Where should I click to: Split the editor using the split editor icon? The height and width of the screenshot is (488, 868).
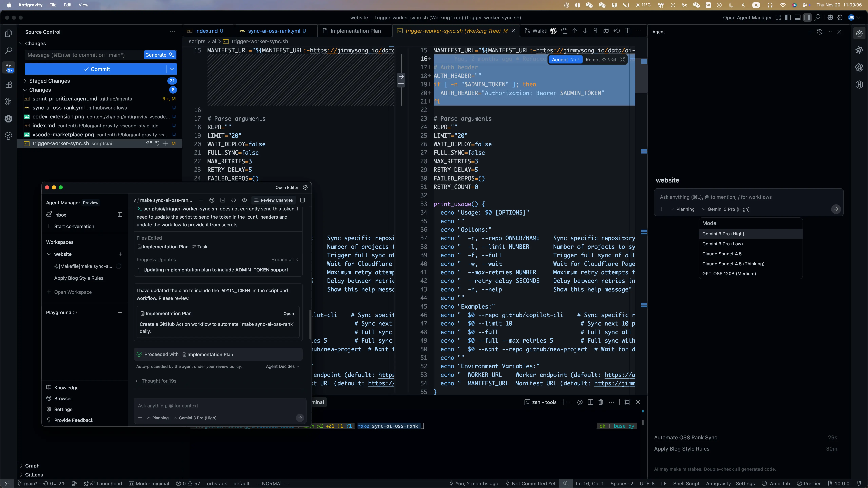click(x=628, y=31)
